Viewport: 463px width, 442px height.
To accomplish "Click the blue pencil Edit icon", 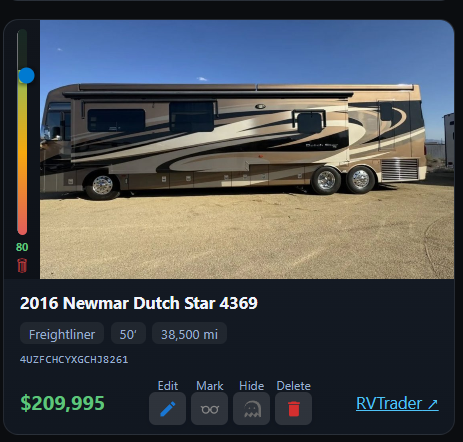I will [167, 408].
